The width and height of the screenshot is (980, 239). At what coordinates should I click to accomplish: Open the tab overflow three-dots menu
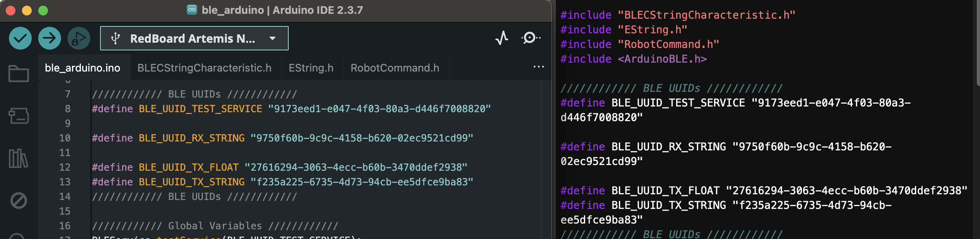coord(538,67)
